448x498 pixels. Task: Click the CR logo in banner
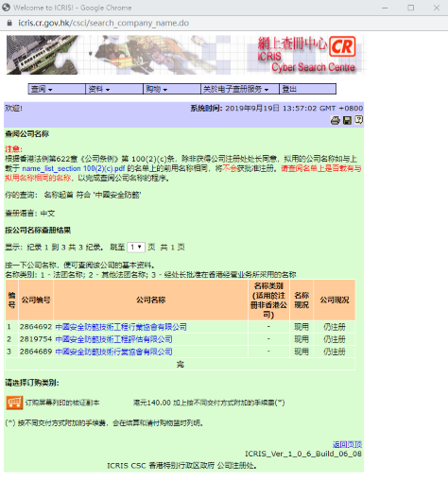[342, 46]
